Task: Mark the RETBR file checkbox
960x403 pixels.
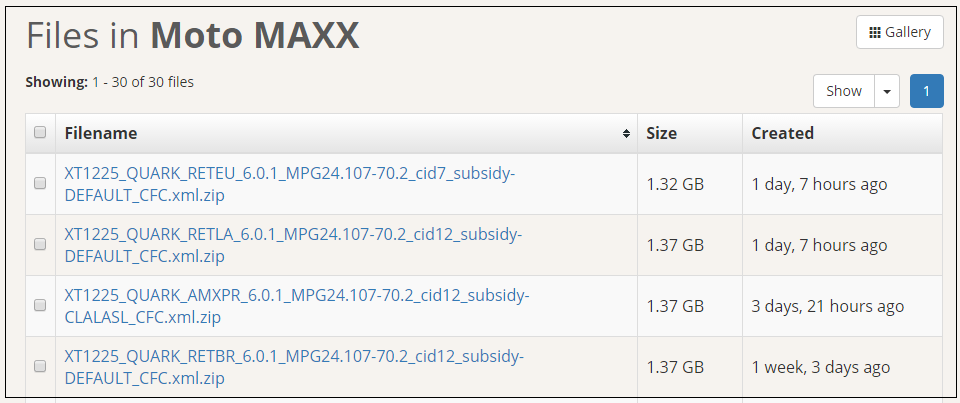Action: (40, 367)
